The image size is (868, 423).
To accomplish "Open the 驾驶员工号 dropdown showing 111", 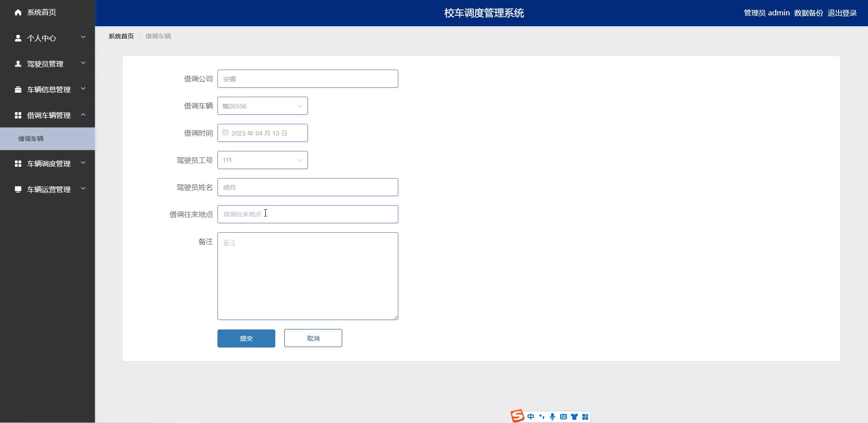I will 263,160.
